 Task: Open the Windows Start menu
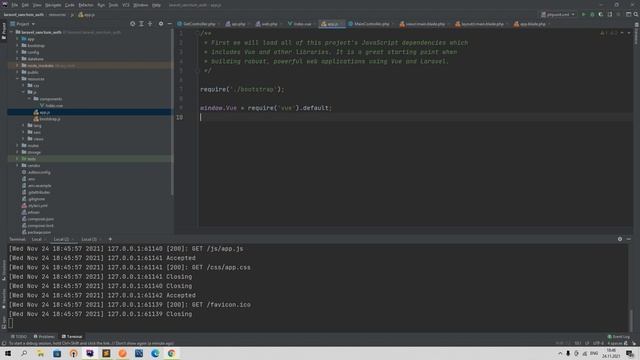pyautogui.click(x=8, y=353)
